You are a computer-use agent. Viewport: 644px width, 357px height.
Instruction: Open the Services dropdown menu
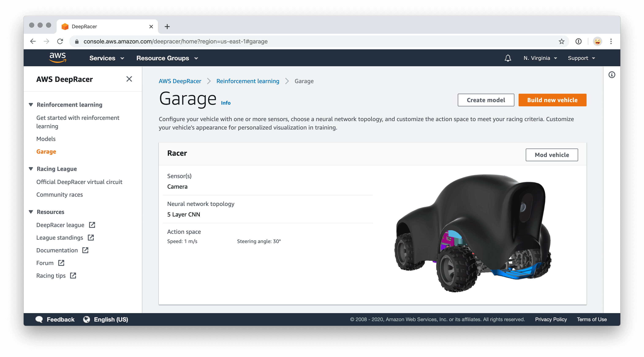pos(107,58)
